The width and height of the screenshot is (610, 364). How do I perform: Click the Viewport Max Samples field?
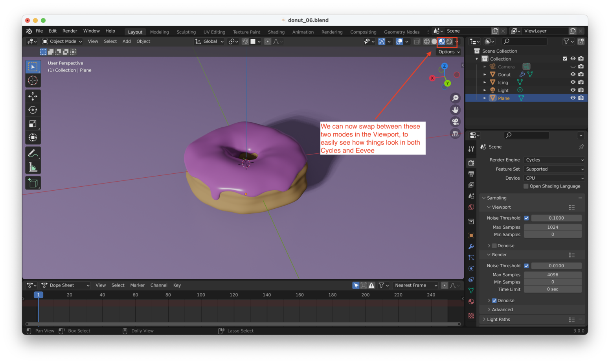coord(552,227)
